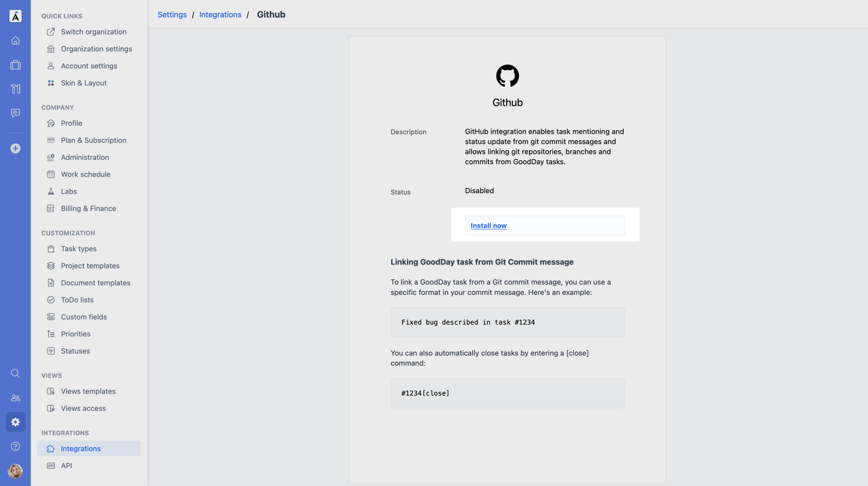Open Project templates settings

pos(90,266)
